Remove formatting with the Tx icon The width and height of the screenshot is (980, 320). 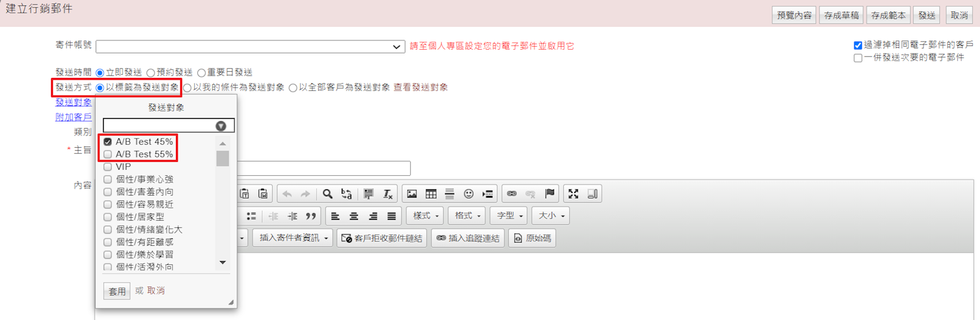tap(387, 194)
